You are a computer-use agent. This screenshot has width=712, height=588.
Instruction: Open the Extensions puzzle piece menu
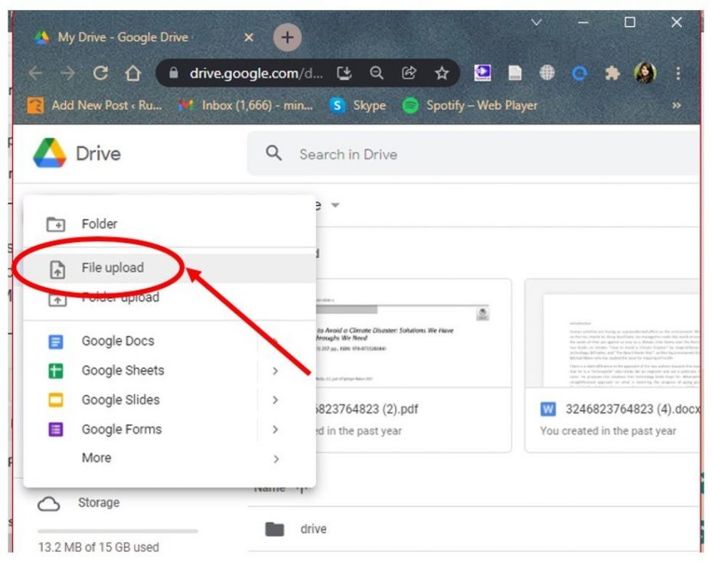[x=612, y=73]
